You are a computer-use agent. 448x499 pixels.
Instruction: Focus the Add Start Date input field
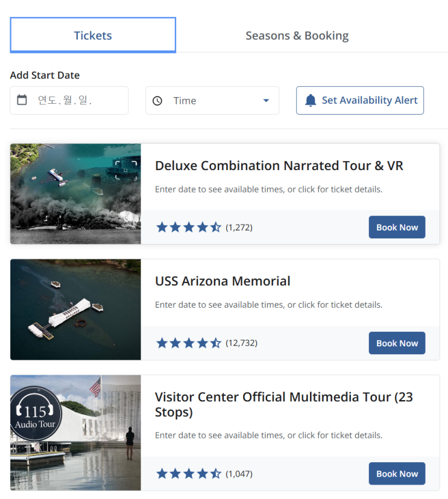(75, 100)
